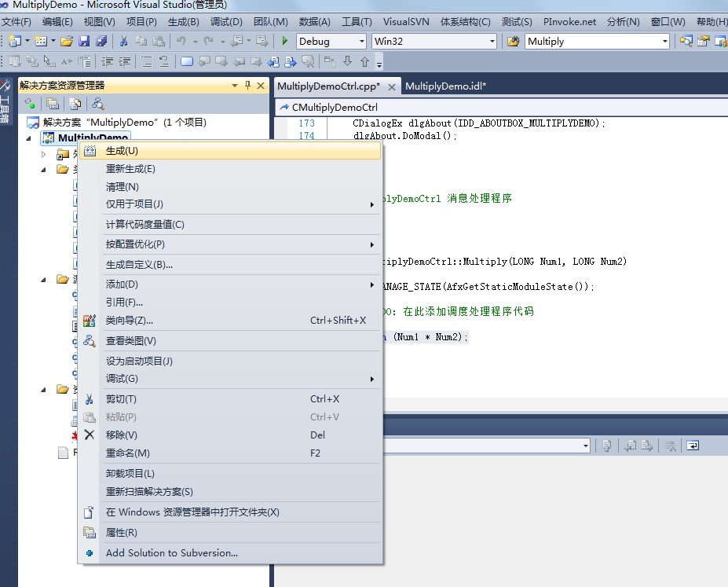Viewport: 728px width, 587px height.
Task: Click the Toggle Bookmark icon
Action: pos(187,61)
